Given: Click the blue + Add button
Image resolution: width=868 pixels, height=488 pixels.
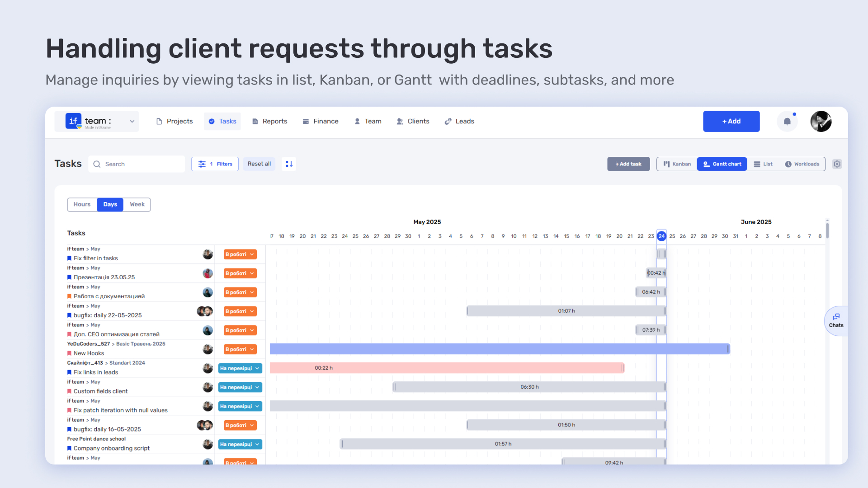Looking at the screenshot, I should coord(731,121).
